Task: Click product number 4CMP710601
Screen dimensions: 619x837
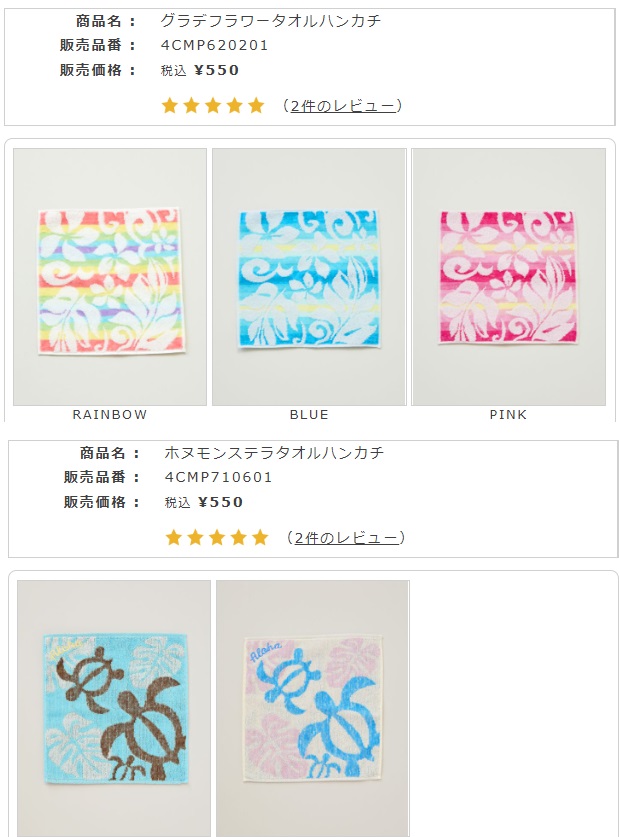Action: coord(218,477)
